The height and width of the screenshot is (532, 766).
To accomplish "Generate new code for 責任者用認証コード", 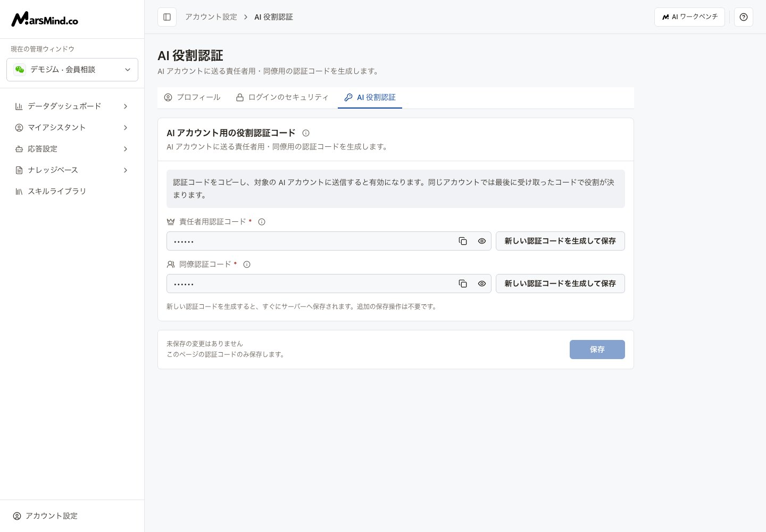I will click(x=560, y=241).
